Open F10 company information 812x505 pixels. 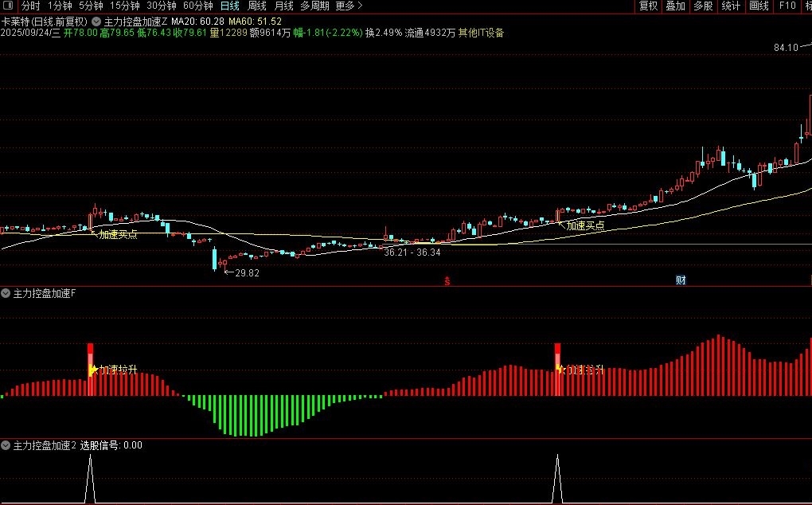click(787, 6)
